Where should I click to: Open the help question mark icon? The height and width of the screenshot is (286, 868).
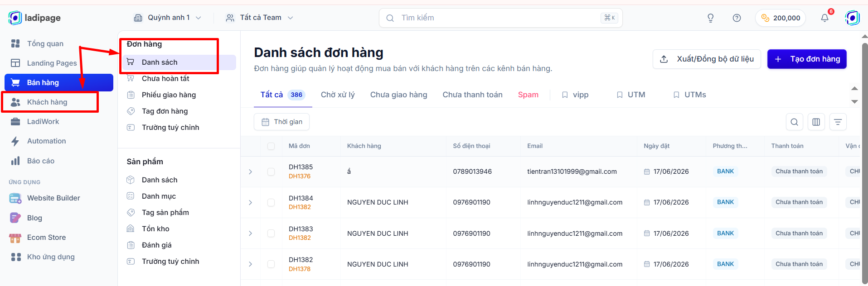tap(737, 18)
